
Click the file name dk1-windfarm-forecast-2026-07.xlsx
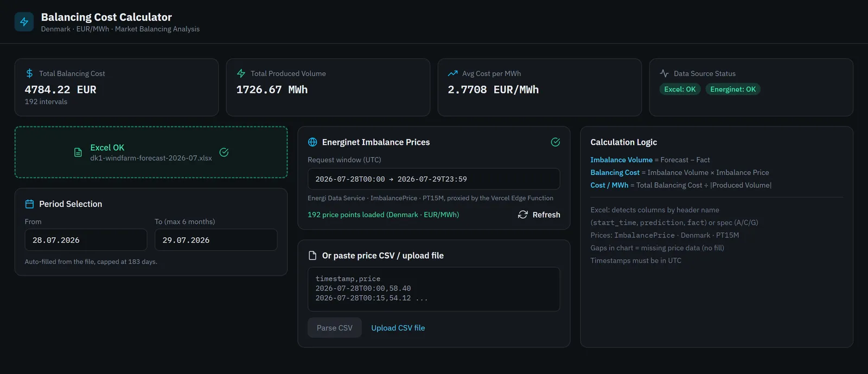point(151,158)
